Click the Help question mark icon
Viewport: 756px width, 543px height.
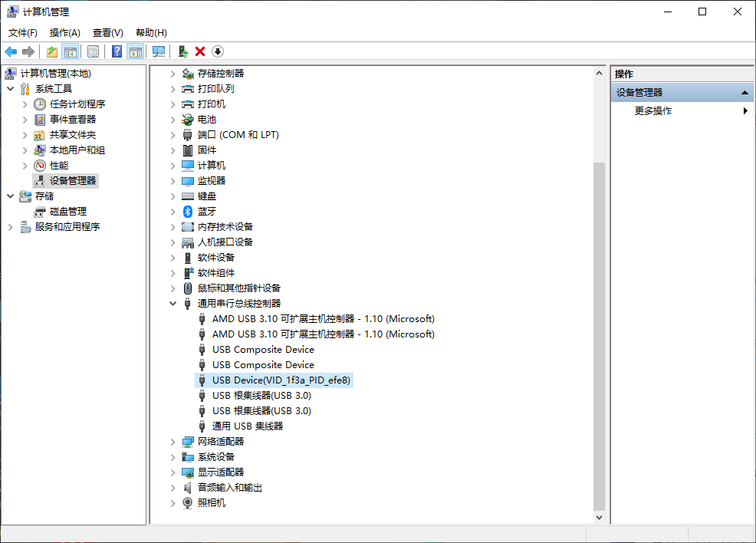click(x=117, y=51)
